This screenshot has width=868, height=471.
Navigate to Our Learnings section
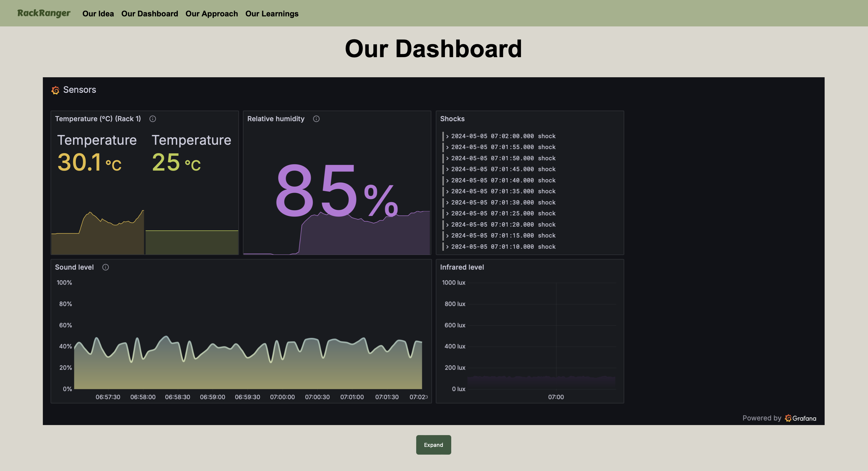272,14
